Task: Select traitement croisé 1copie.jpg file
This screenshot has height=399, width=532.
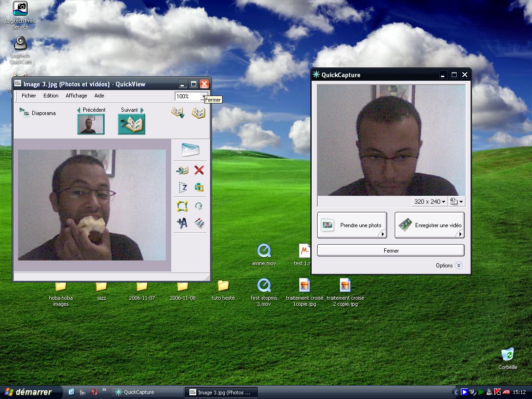Action: (305, 292)
